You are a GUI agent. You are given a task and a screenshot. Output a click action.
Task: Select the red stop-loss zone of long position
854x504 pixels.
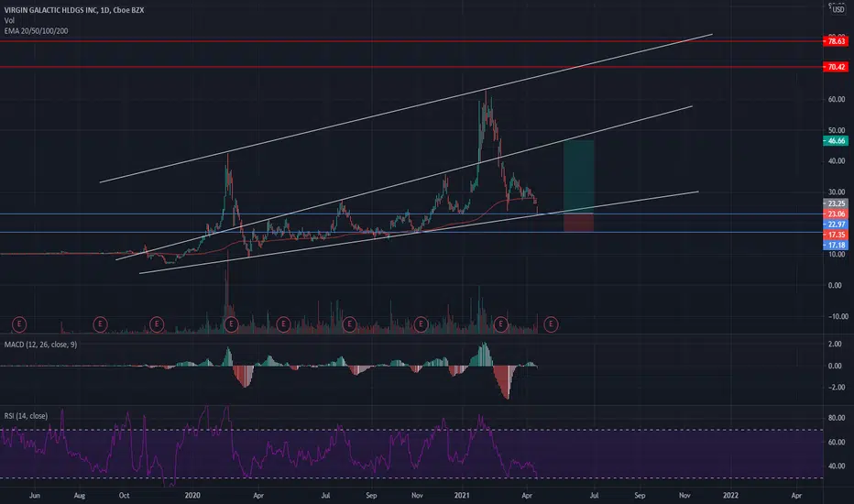pyautogui.click(x=578, y=223)
